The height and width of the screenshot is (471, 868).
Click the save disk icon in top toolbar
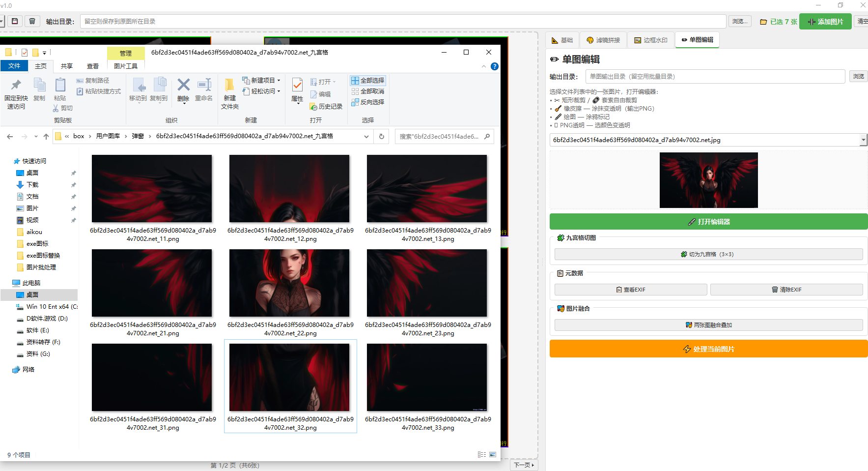[15, 21]
